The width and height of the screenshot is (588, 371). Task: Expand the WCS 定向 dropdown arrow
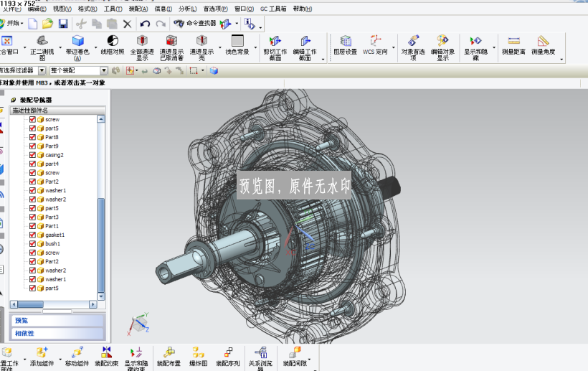pyautogui.click(x=394, y=48)
